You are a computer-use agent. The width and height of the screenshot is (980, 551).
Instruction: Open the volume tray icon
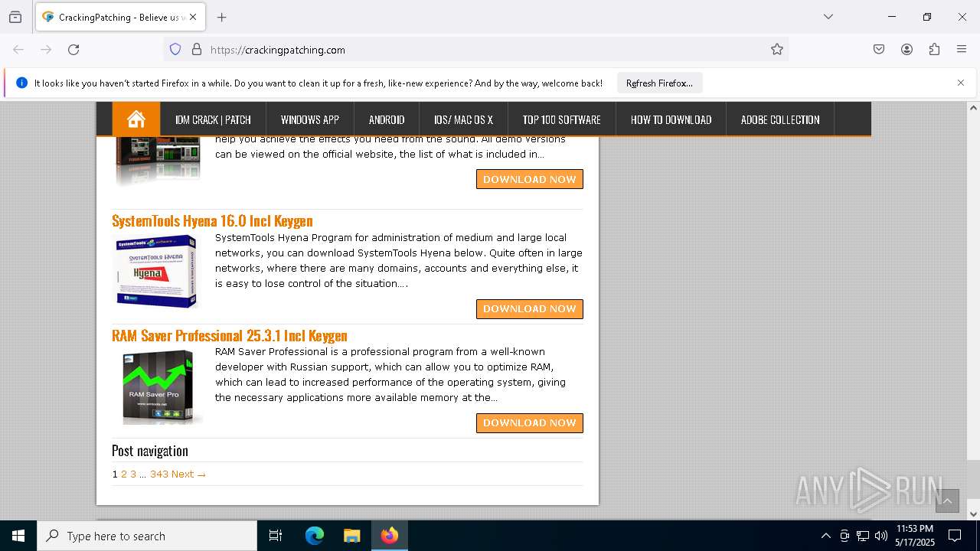click(881, 536)
